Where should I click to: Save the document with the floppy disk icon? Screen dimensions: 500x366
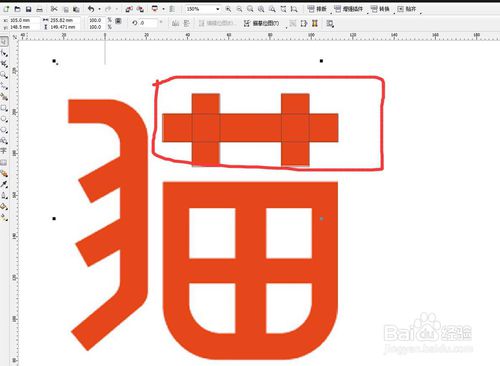tap(28, 9)
